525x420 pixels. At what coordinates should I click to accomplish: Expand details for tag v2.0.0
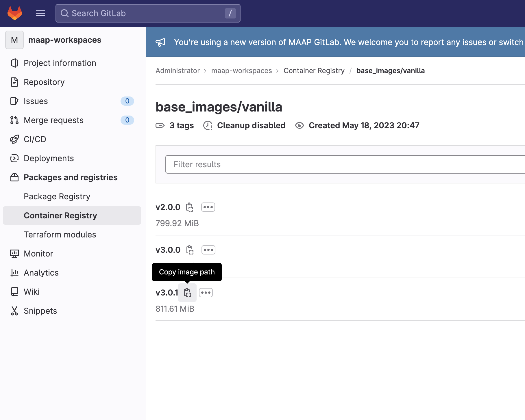click(x=208, y=207)
